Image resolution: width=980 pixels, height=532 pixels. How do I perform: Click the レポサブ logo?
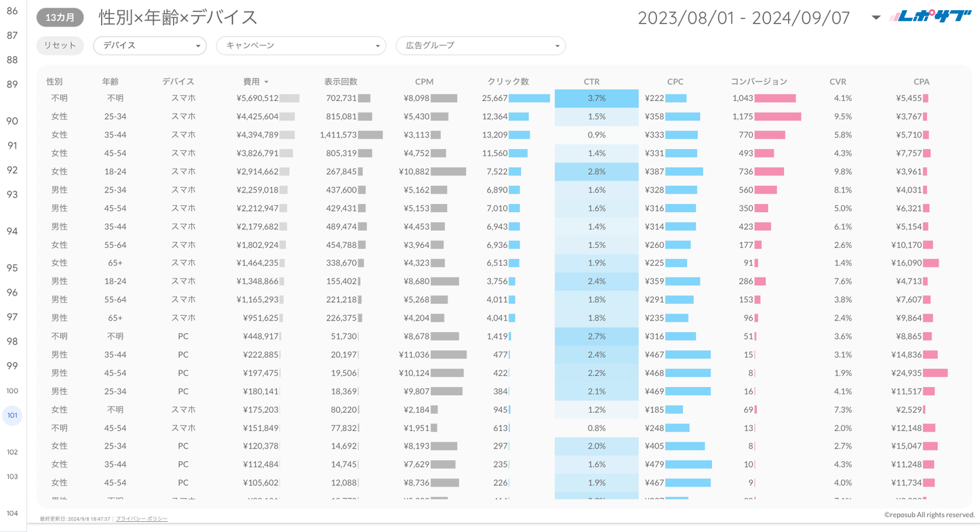(x=930, y=17)
